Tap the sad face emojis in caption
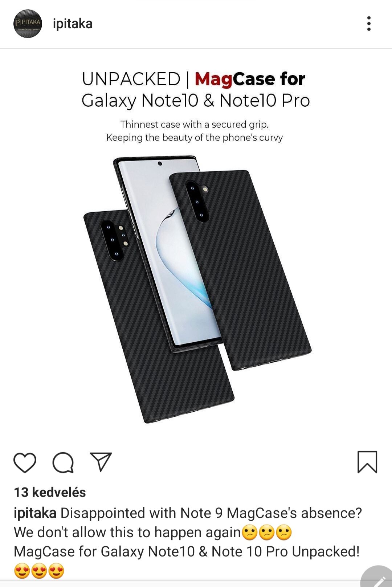The height and width of the screenshot is (587, 392). click(267, 533)
